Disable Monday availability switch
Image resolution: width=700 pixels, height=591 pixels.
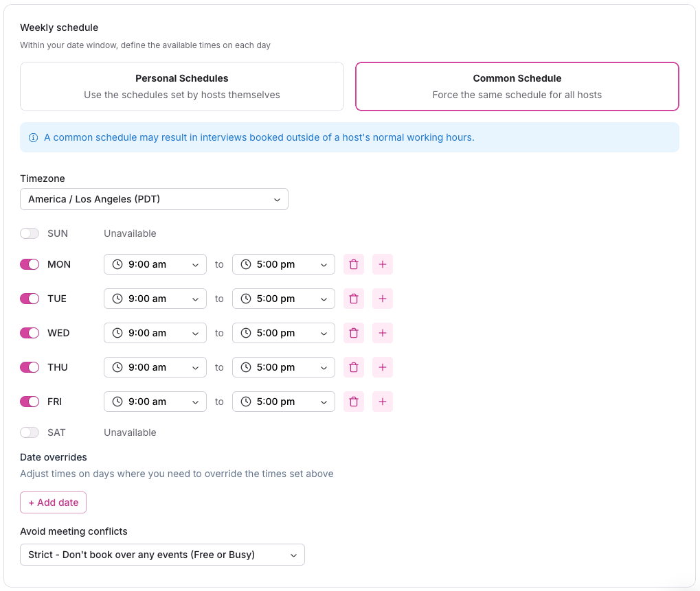pyautogui.click(x=30, y=264)
